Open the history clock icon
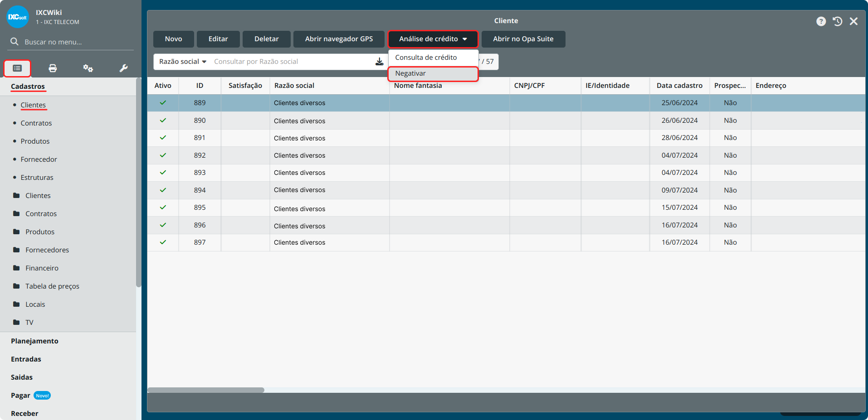 pyautogui.click(x=837, y=21)
